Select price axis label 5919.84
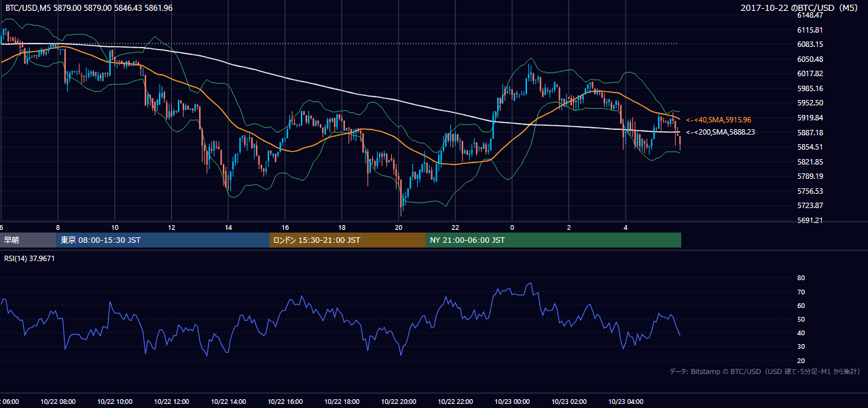 [810, 118]
